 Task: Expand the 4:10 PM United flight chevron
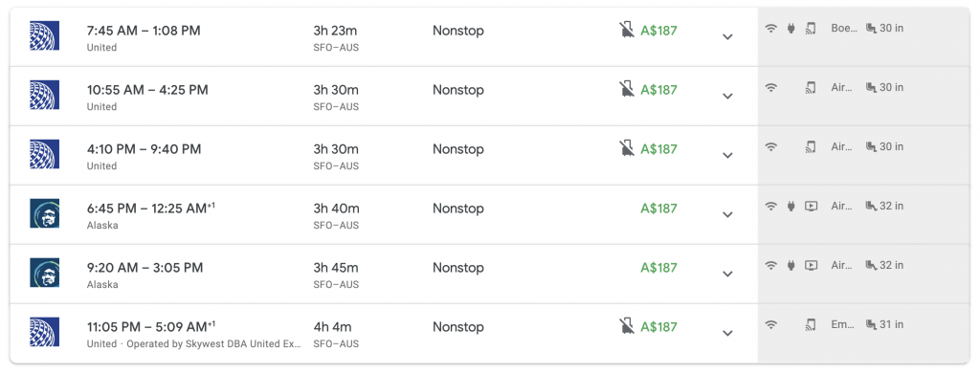[727, 156]
